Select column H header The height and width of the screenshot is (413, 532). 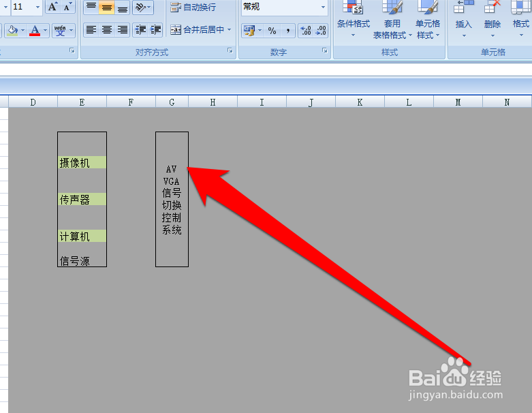(x=213, y=102)
